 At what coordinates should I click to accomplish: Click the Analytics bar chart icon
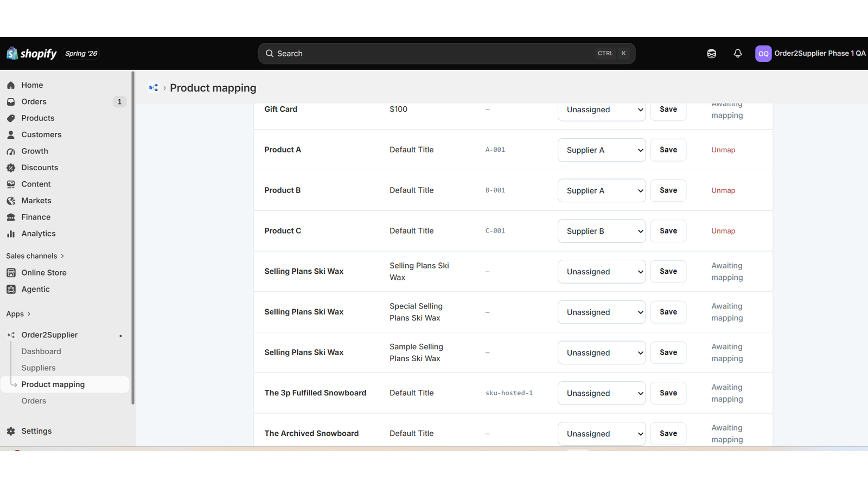(11, 234)
